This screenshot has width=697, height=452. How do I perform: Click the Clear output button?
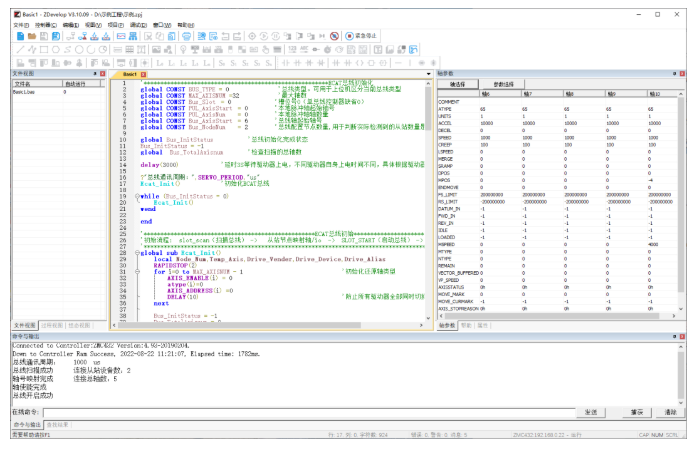click(671, 412)
